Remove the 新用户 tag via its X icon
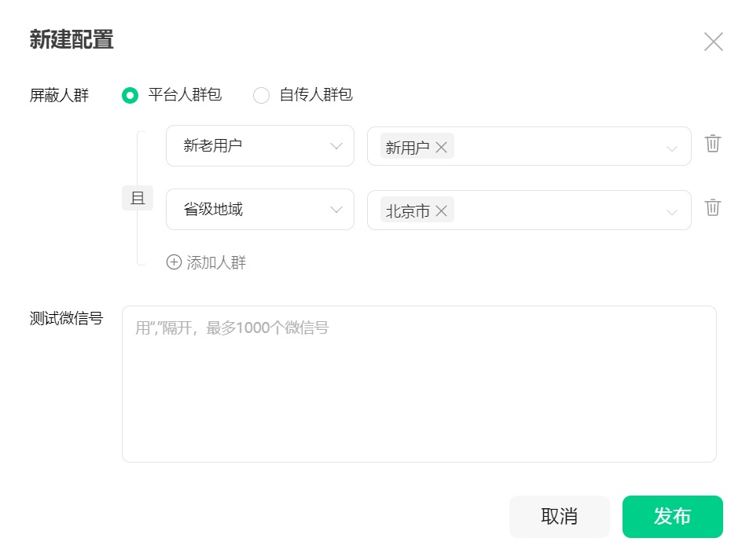The height and width of the screenshot is (560, 753). coord(441,146)
